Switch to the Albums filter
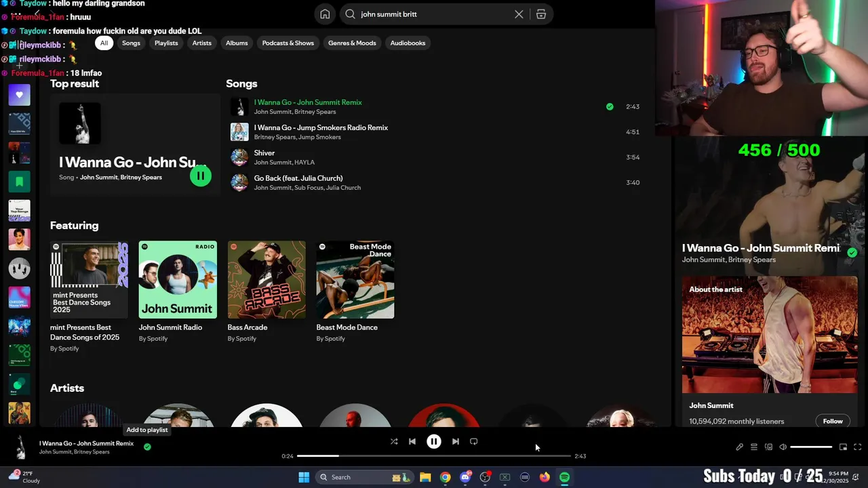Screen dimensions: 868x488 [x=237, y=43]
